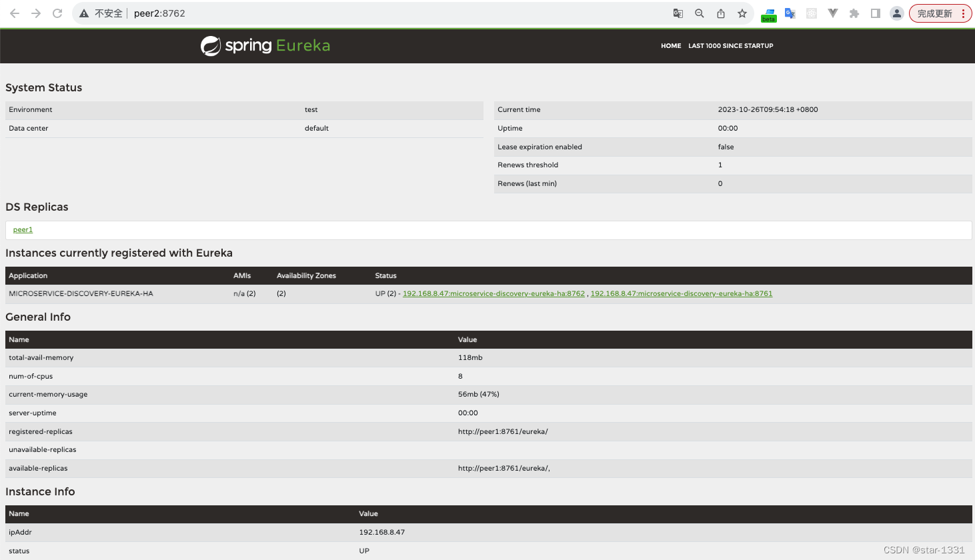975x560 pixels.
Task: Click the 完成更新 update button
Action: [x=934, y=13]
